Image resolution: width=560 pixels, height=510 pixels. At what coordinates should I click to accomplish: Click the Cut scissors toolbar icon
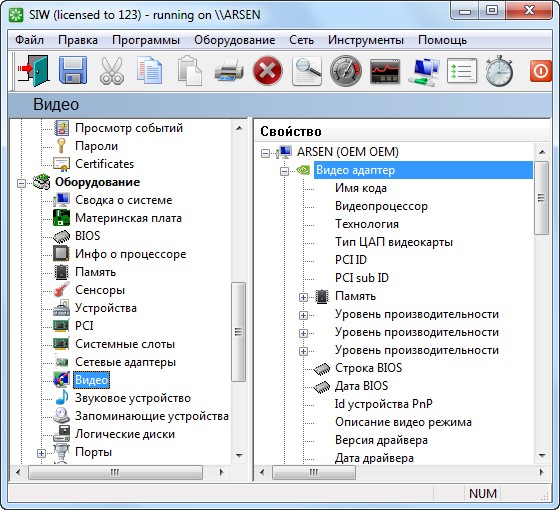click(x=112, y=71)
